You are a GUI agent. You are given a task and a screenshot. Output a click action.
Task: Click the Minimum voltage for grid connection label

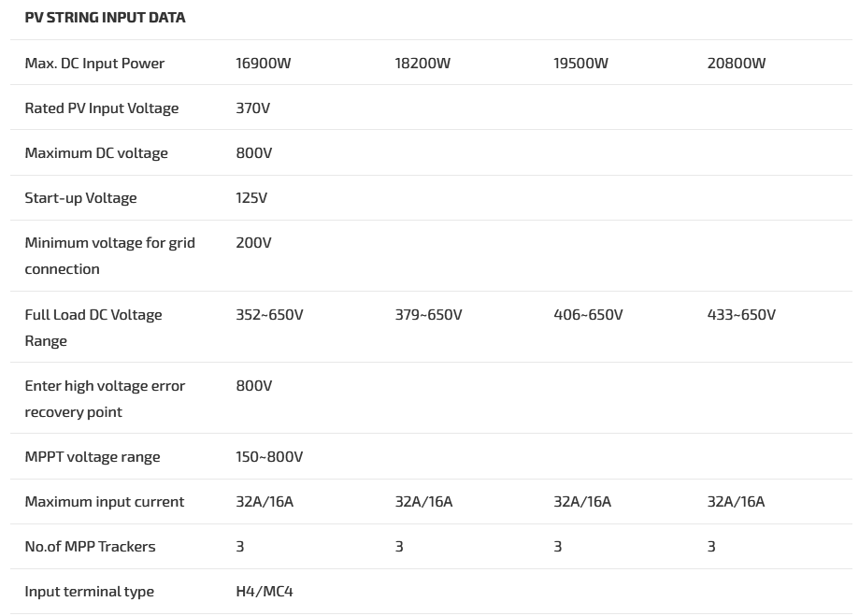tap(109, 255)
